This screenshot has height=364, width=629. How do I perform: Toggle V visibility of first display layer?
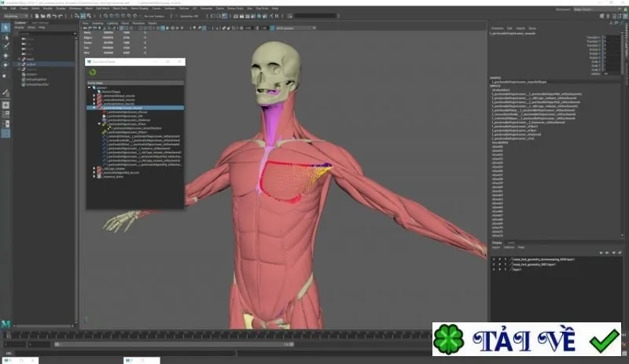(x=494, y=259)
